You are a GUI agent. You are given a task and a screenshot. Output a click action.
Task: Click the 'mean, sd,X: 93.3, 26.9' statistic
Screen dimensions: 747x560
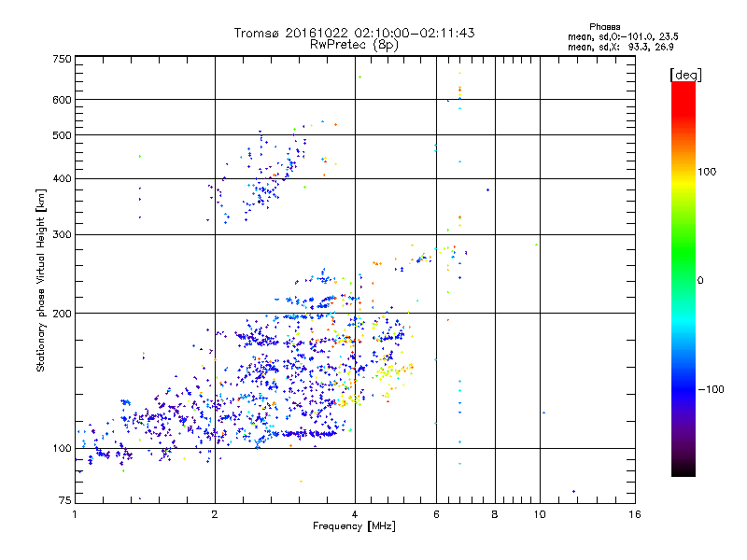(x=621, y=47)
